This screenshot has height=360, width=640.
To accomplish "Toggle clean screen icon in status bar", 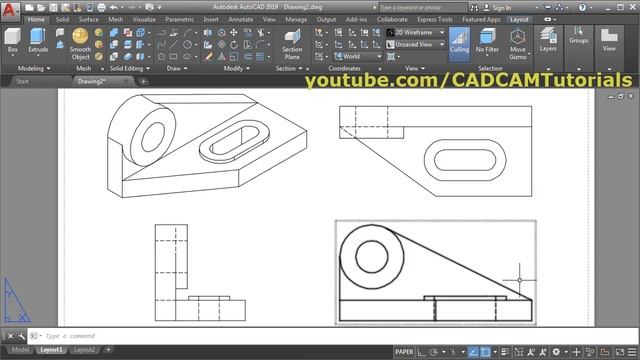I will click(620, 352).
